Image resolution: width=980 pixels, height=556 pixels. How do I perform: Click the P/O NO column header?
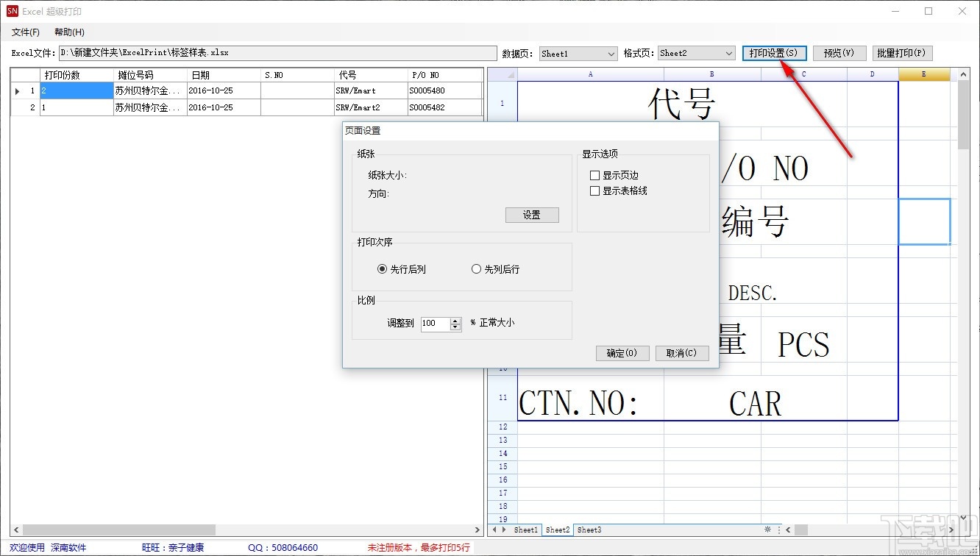click(444, 75)
